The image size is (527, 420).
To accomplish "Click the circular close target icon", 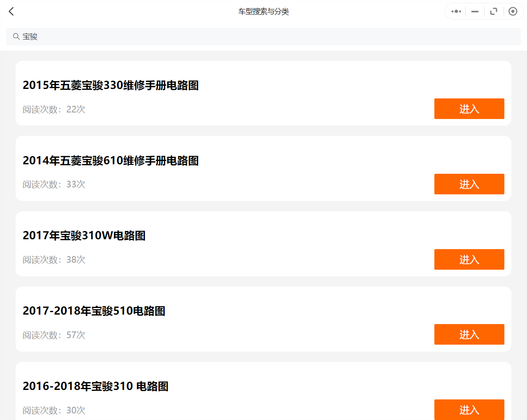I will [x=513, y=12].
